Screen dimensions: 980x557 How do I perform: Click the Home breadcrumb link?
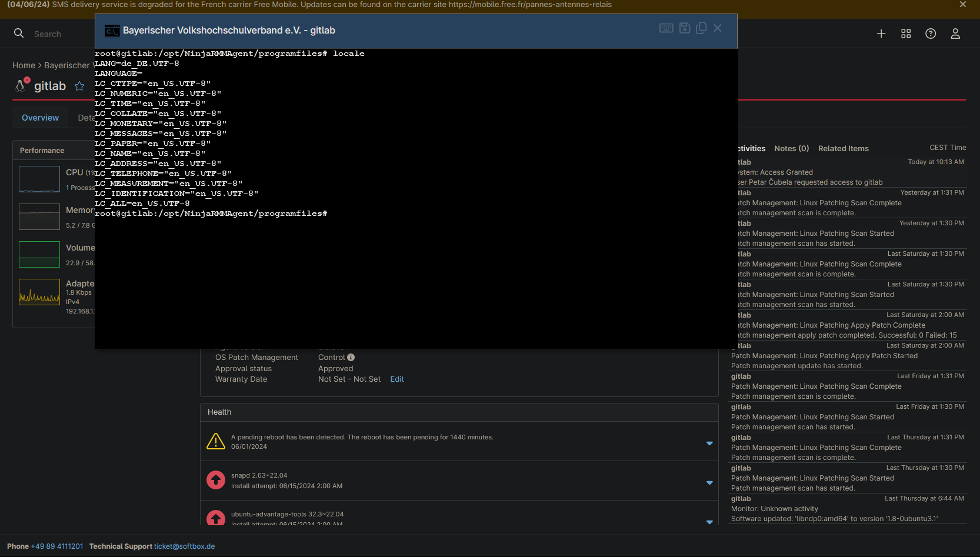coord(24,65)
